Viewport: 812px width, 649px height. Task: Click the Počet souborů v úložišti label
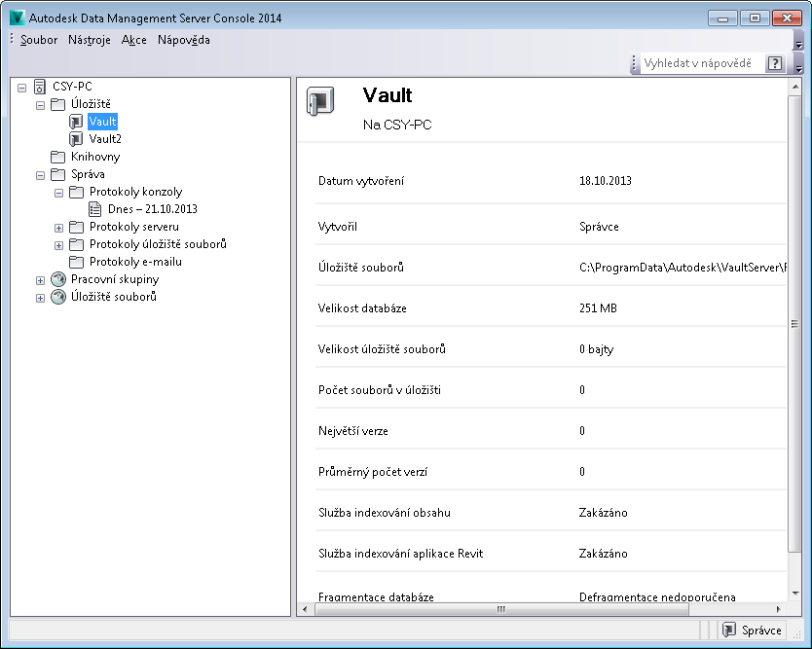click(379, 390)
